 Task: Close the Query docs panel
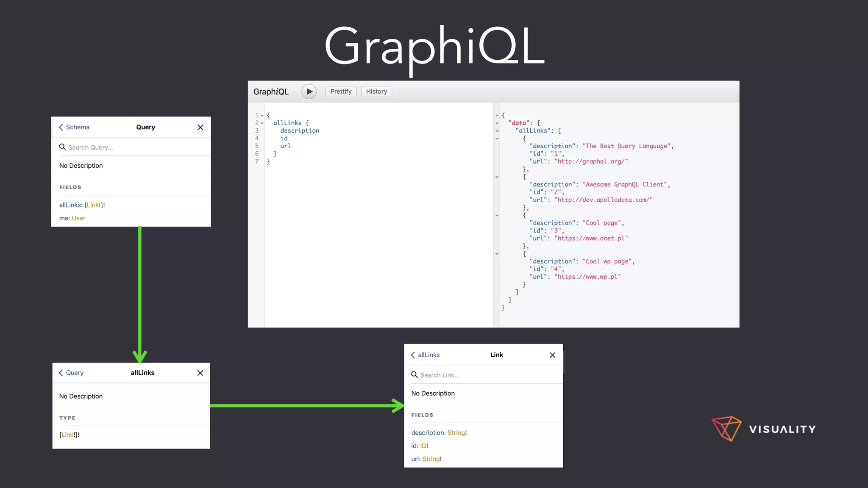tap(200, 127)
